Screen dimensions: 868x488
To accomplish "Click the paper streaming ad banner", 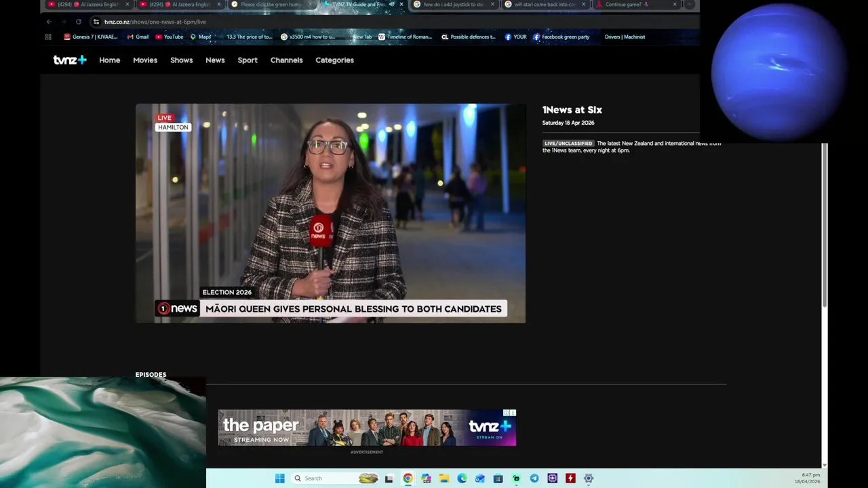I will pyautogui.click(x=367, y=428).
